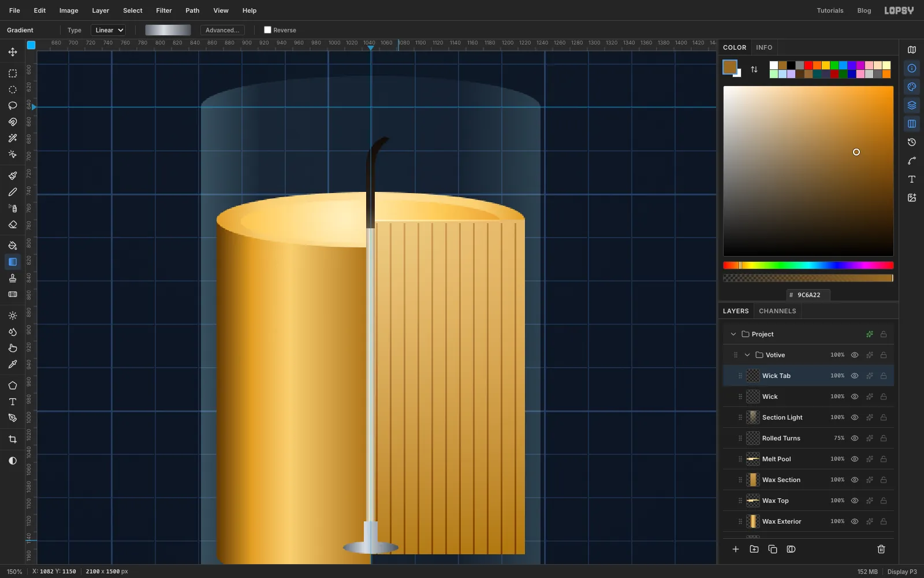
Task: Click the hue spectrum slider
Action: (808, 265)
